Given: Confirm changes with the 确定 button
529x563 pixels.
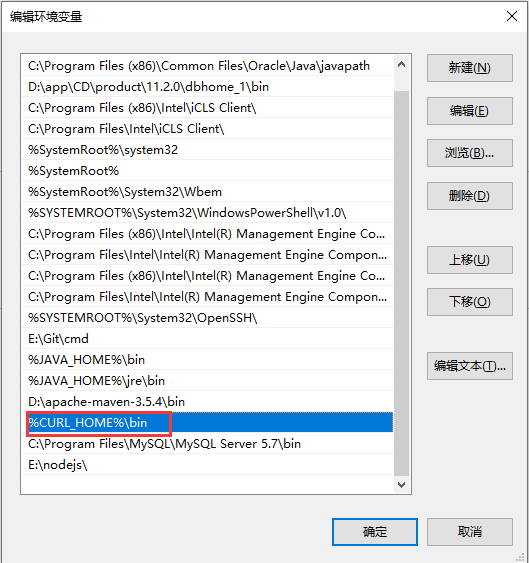Looking at the screenshot, I should [x=375, y=531].
